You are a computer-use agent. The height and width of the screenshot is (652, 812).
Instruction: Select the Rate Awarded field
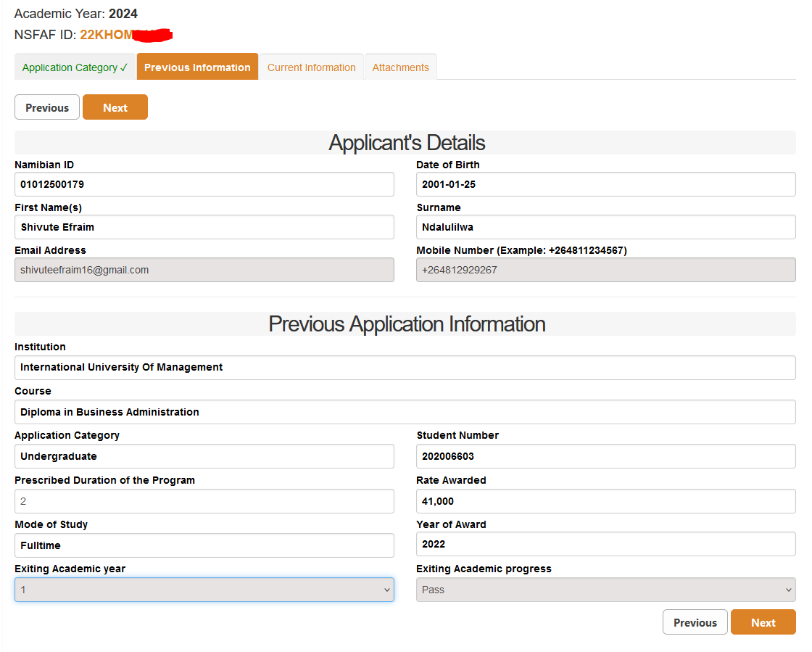point(605,501)
